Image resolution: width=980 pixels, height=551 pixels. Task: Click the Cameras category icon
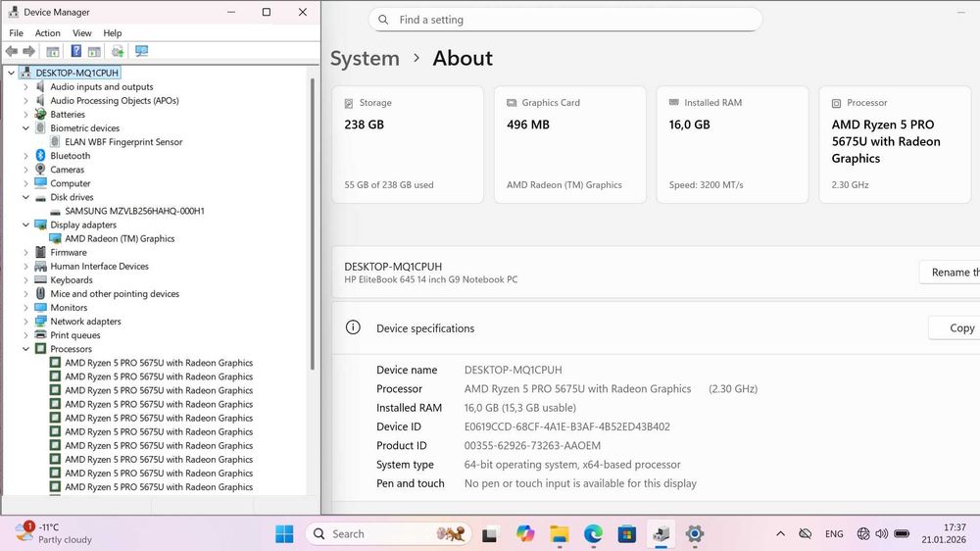pyautogui.click(x=40, y=169)
